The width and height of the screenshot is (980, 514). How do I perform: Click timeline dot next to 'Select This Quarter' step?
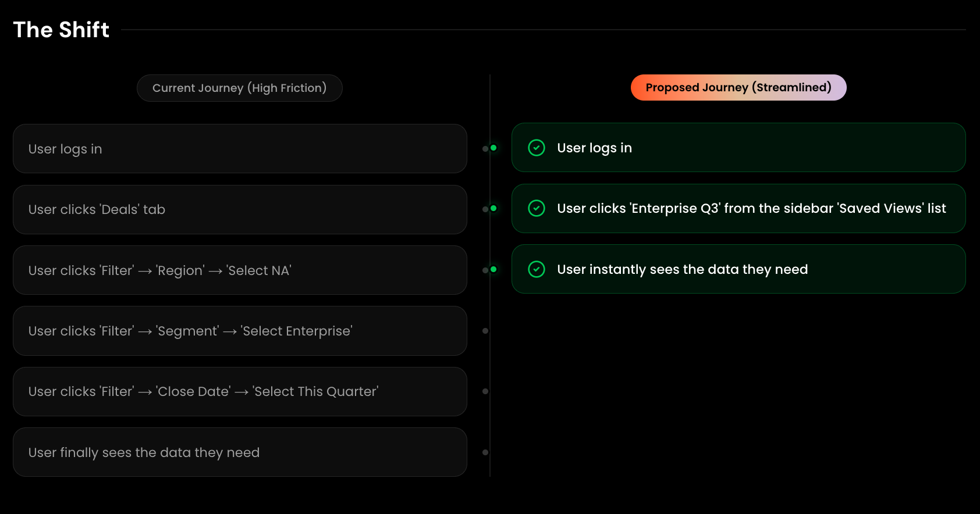[x=485, y=391]
